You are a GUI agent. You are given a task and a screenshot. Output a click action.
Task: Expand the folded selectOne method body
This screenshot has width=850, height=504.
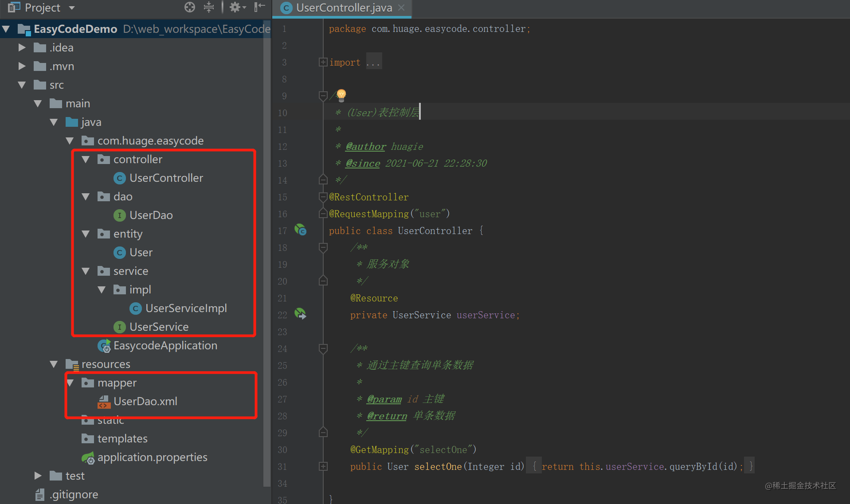323,466
